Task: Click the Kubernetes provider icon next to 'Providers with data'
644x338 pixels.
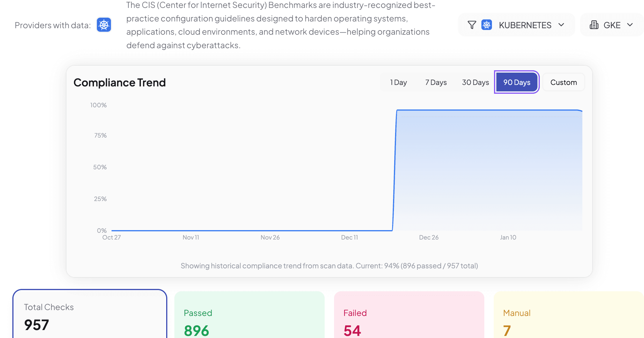Action: pos(104,25)
